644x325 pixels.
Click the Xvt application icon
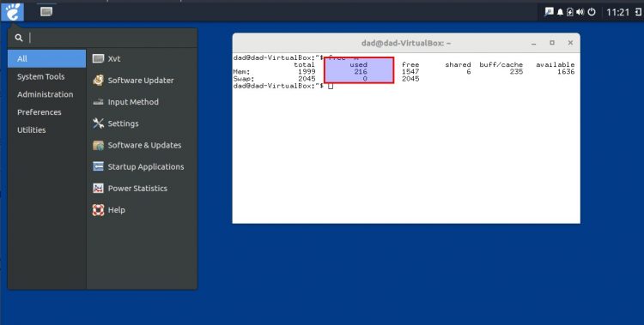(x=98, y=58)
